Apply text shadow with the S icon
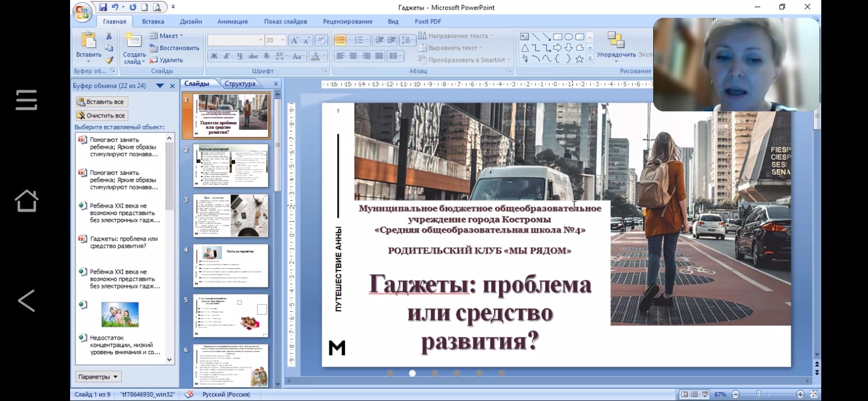 click(267, 56)
